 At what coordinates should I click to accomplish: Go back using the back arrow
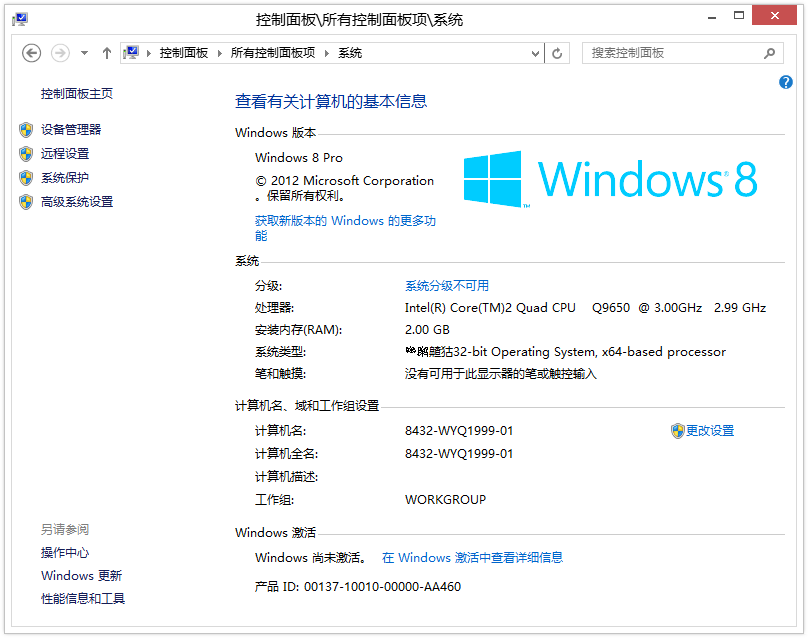(31, 53)
